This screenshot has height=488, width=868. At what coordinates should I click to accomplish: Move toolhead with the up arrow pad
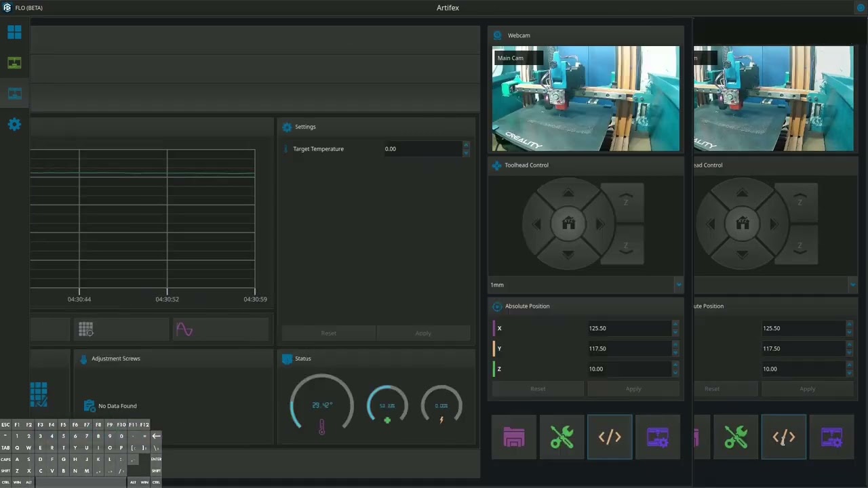(568, 194)
